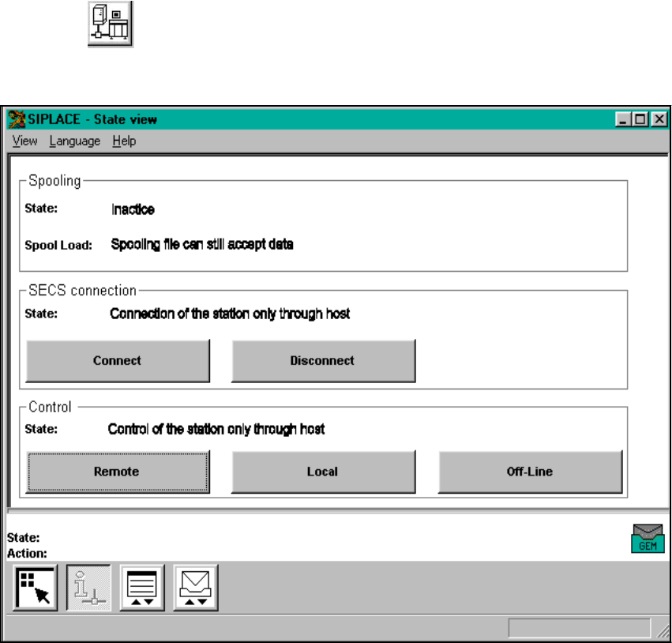This screenshot has height=643, width=672.
Task: Click the window resize grip corner
Action: click(x=663, y=630)
